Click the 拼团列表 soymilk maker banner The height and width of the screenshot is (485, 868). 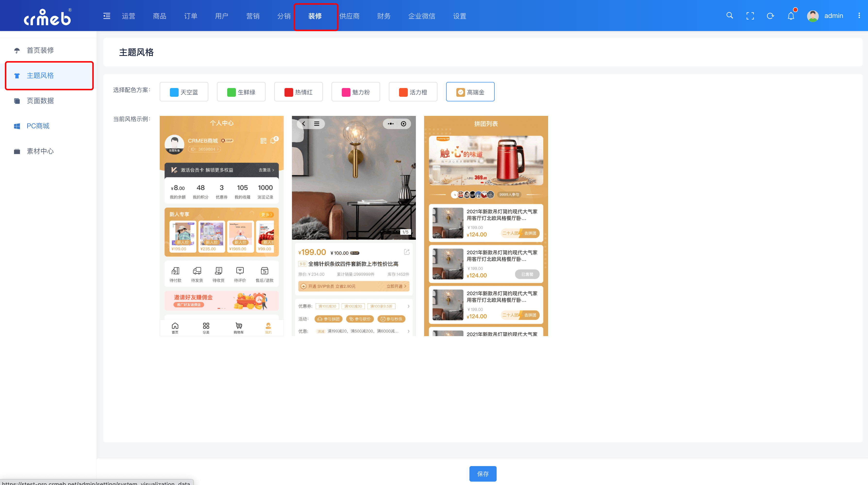click(x=486, y=160)
